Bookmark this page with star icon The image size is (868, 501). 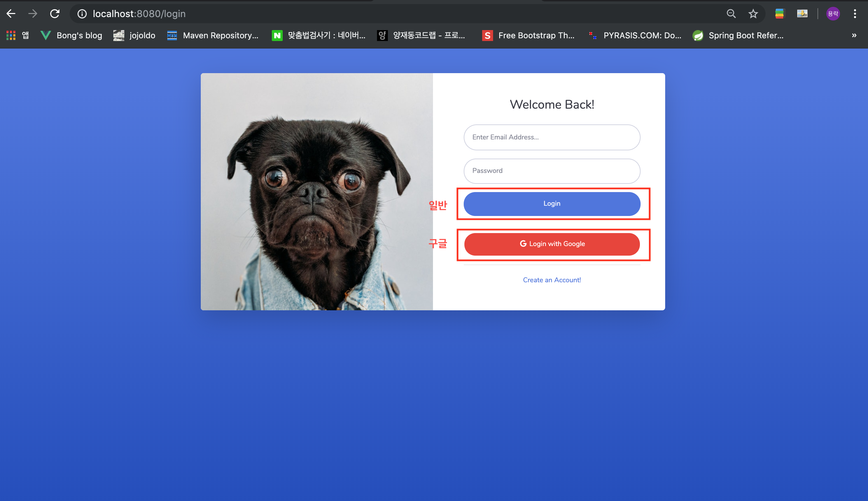753,14
